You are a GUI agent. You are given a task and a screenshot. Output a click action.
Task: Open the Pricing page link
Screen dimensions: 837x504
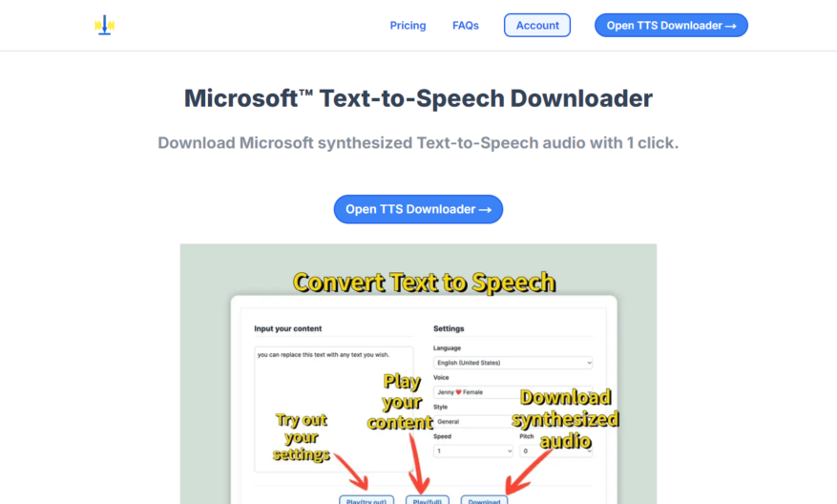(408, 26)
